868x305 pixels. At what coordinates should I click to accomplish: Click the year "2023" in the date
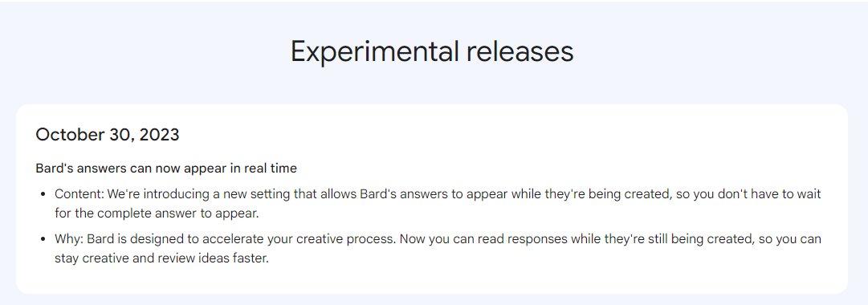coord(160,135)
